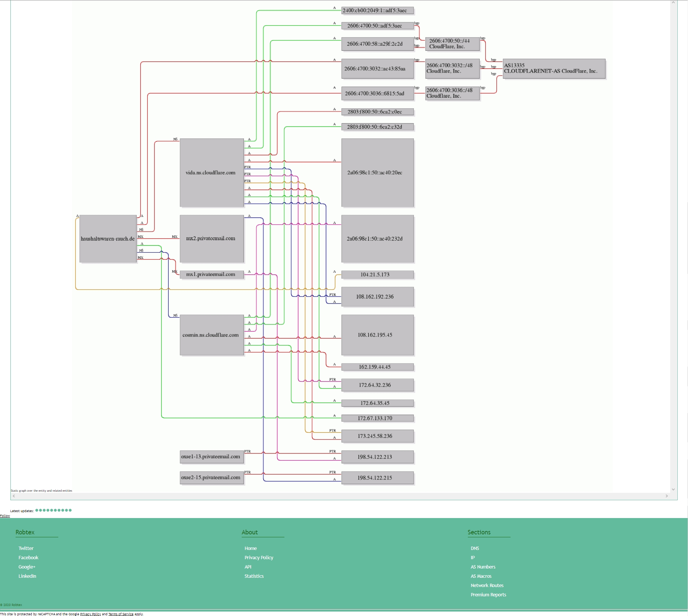Click the 173.245.58.236 IP node
688x616 pixels.
click(x=378, y=436)
